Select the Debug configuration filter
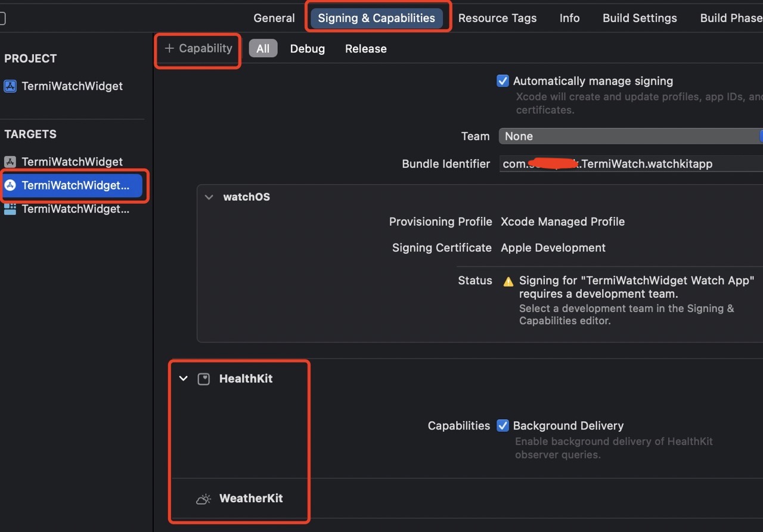This screenshot has height=532, width=763. coord(307,49)
